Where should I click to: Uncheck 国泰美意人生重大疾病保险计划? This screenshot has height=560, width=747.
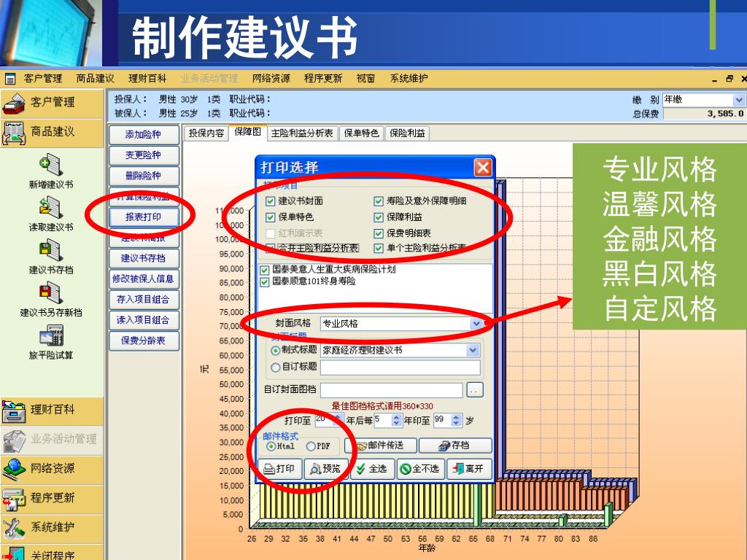coord(264,270)
